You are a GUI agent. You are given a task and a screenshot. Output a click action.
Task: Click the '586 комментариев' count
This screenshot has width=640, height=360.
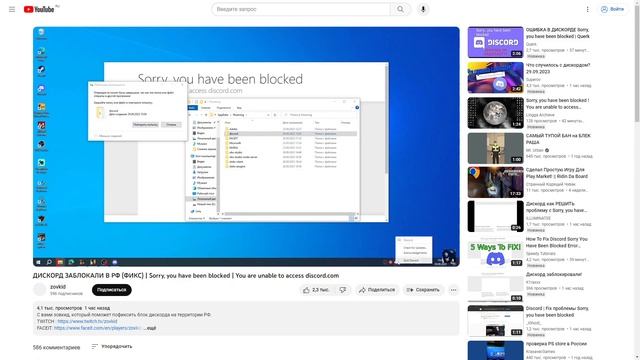click(56, 347)
